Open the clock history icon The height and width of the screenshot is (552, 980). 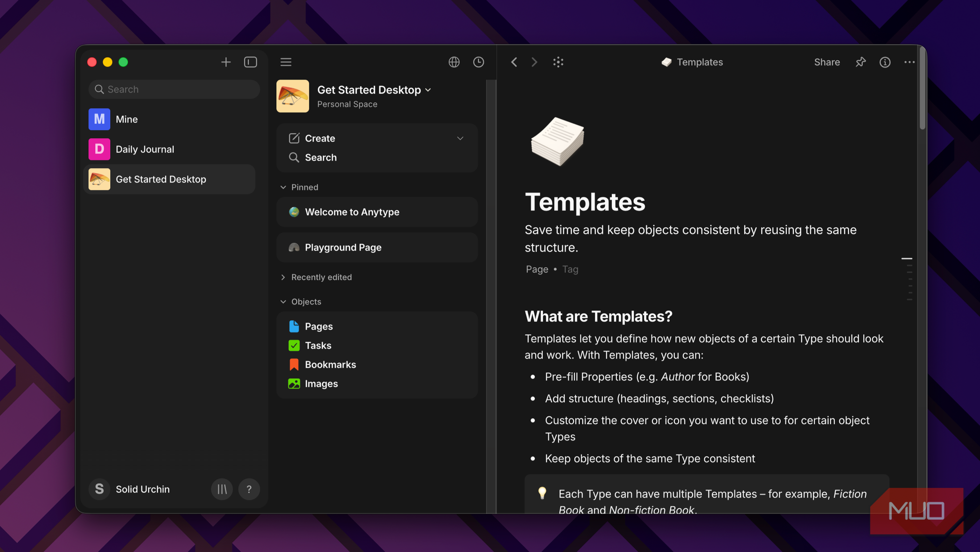point(478,62)
